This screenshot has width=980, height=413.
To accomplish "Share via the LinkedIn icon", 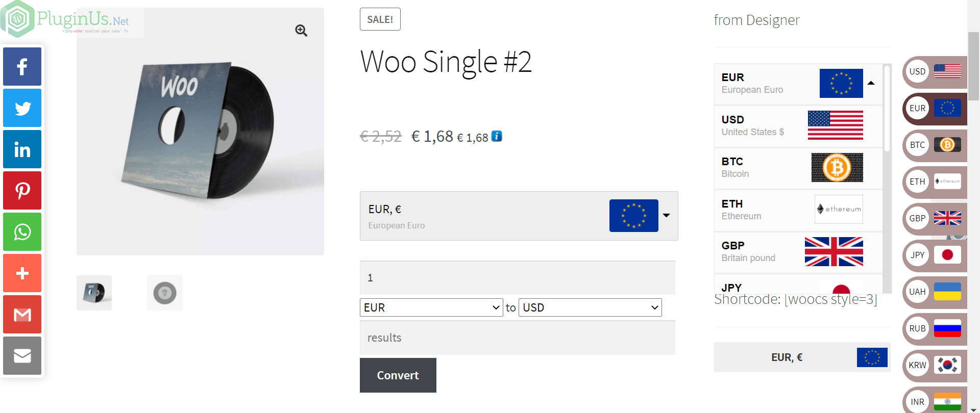I will click(x=22, y=149).
